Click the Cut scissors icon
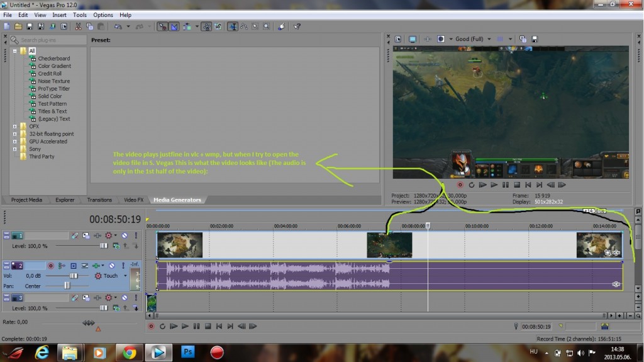The height and width of the screenshot is (362, 644). point(78,26)
